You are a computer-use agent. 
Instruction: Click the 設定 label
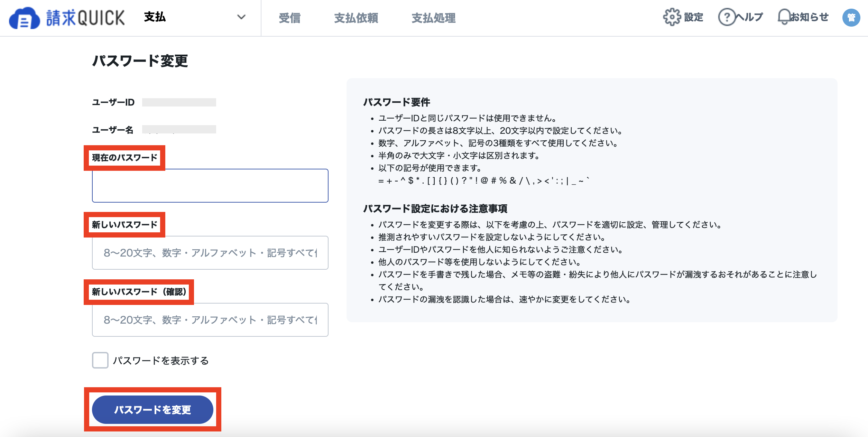click(x=694, y=17)
